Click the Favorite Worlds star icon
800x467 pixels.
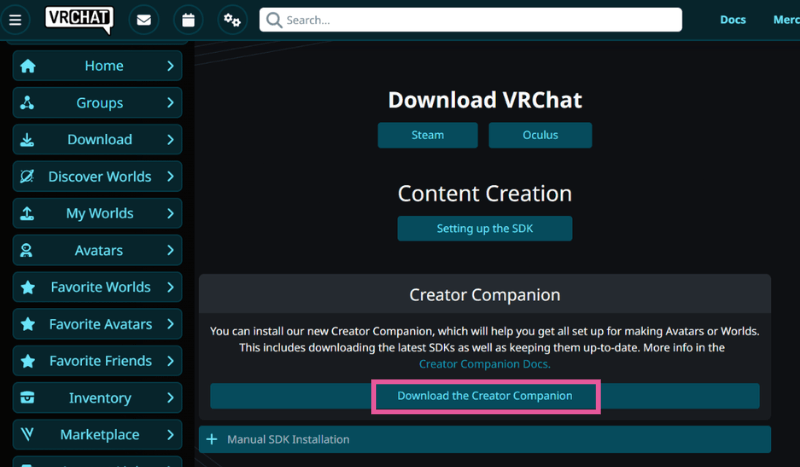pos(28,287)
